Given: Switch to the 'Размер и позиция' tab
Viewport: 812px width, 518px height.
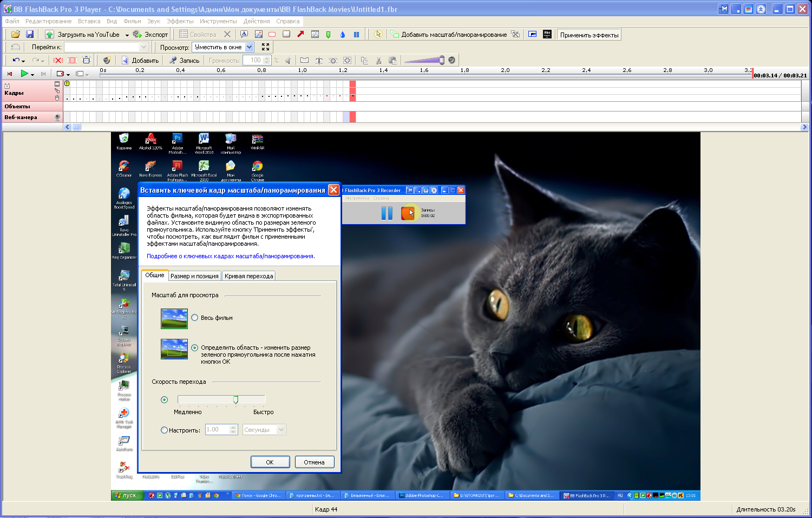Looking at the screenshot, I should (x=194, y=276).
